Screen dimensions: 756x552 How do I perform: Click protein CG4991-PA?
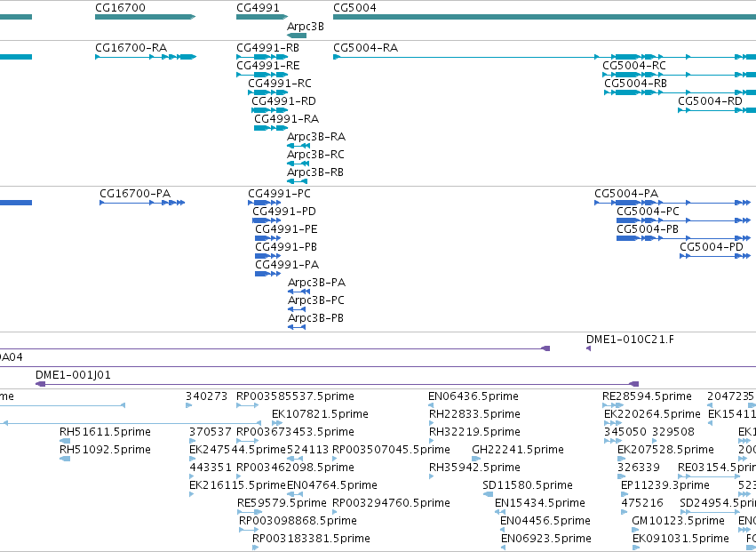(287, 265)
